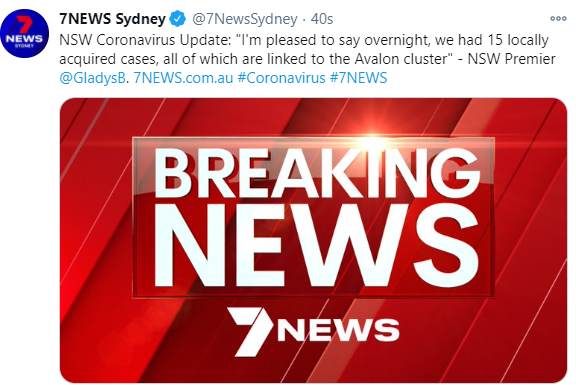Viewport: 576px width, 385px height.
Task: Open the #7NEWS hashtag
Action: tap(358, 78)
